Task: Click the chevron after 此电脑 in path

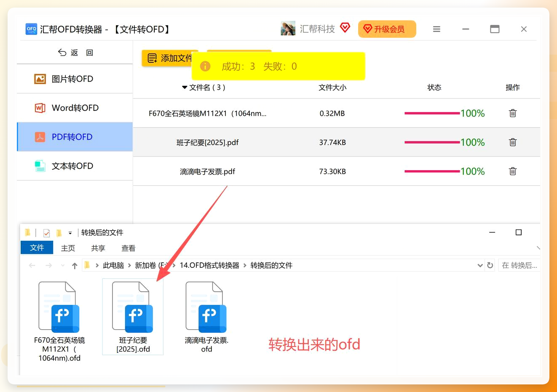Action: [129, 265]
